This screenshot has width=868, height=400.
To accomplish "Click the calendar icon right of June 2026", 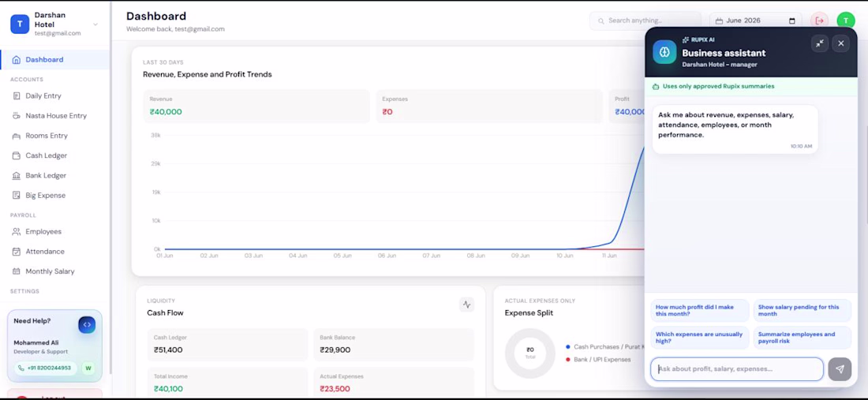I will pos(791,21).
